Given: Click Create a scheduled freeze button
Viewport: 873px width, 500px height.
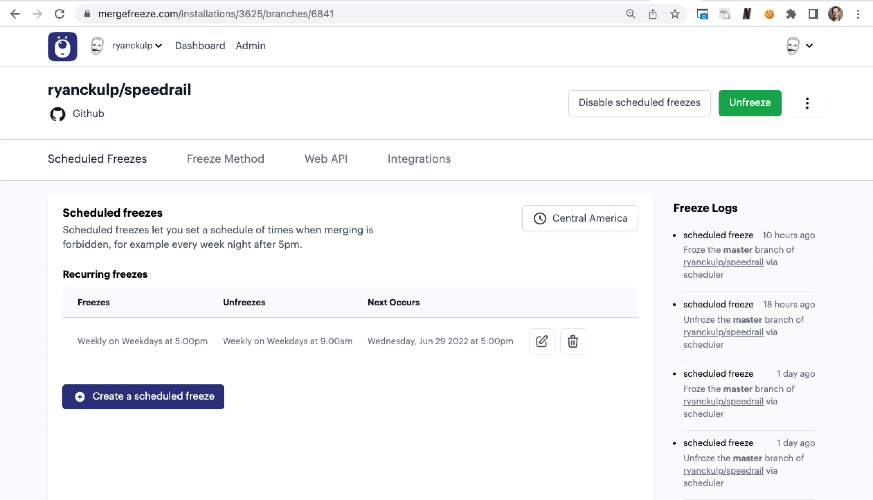Looking at the screenshot, I should (143, 396).
